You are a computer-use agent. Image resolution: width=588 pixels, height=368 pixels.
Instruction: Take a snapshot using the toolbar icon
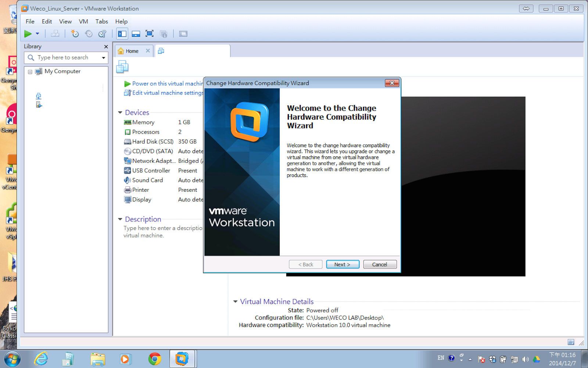pos(75,34)
